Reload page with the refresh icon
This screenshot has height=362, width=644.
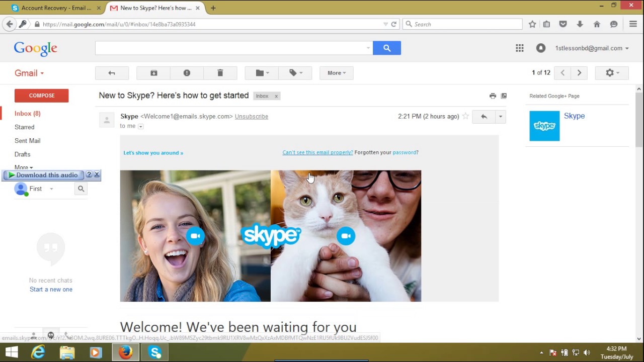394,24
